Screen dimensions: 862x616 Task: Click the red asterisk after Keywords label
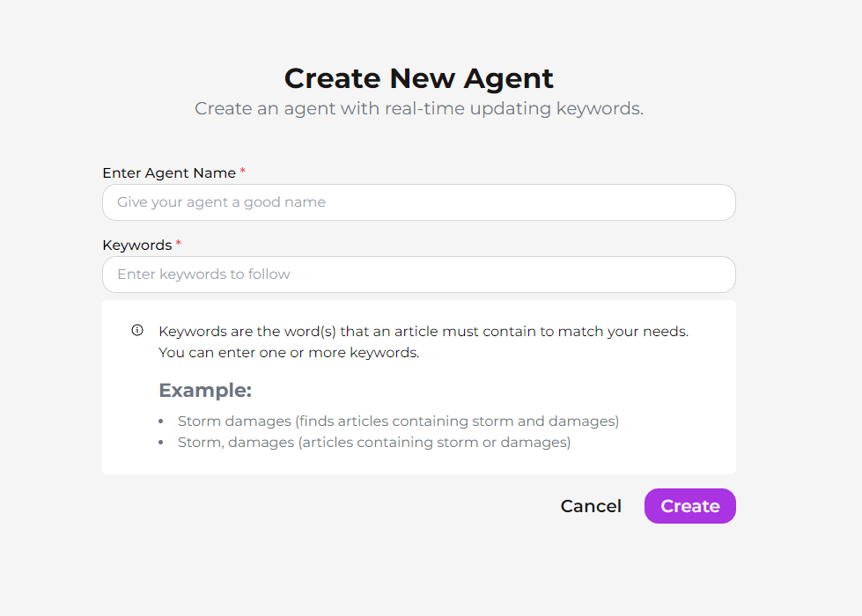[x=178, y=243]
